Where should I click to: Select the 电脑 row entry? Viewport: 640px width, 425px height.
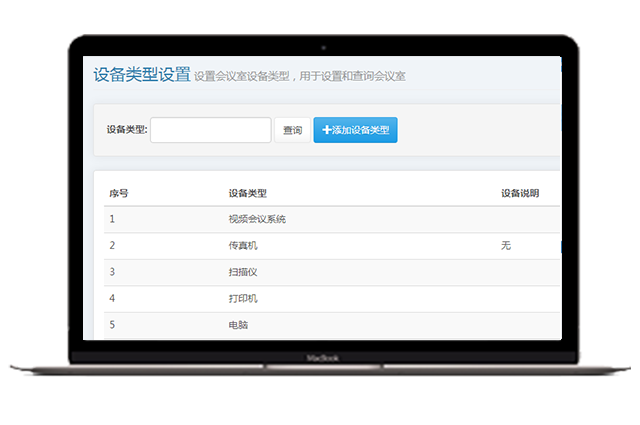click(239, 325)
